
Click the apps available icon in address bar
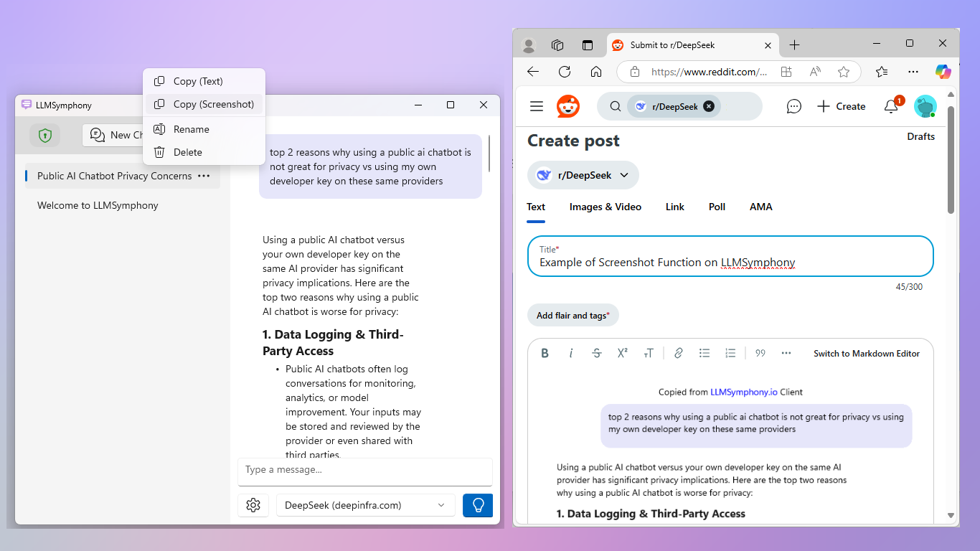[x=786, y=72]
